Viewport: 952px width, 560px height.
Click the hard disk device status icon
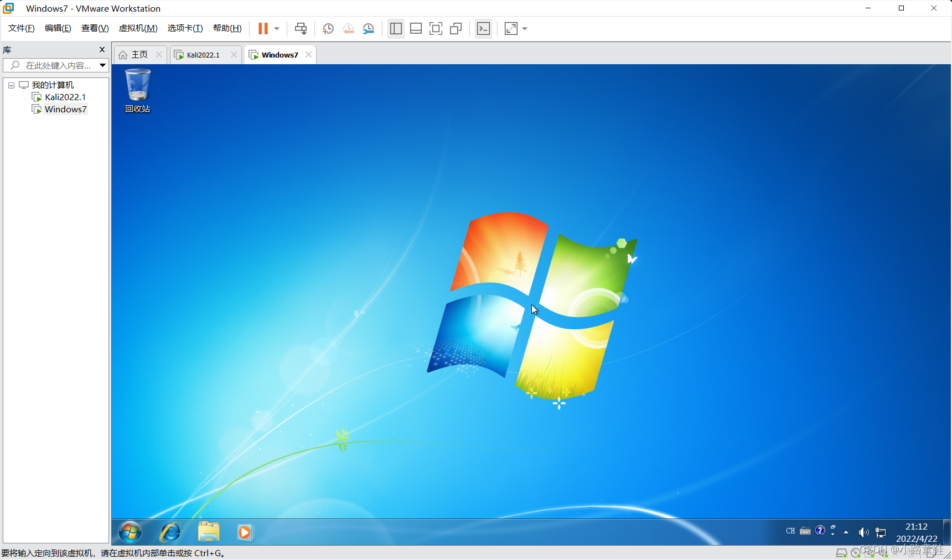click(x=841, y=553)
